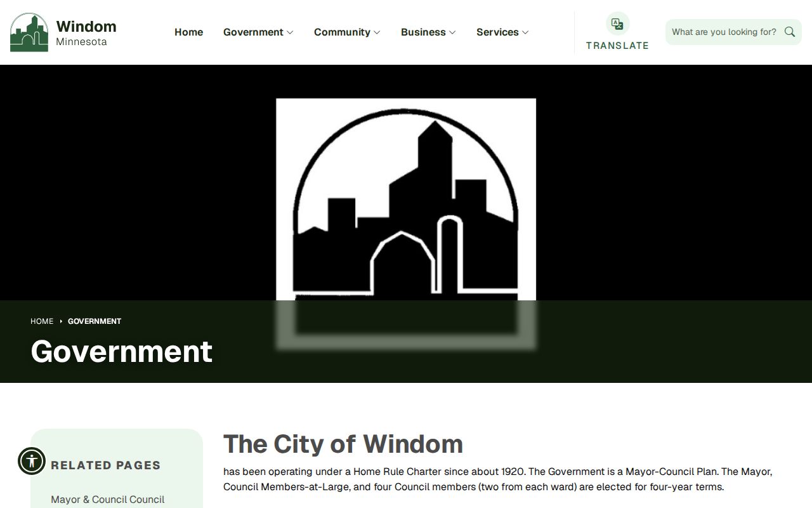Open the accessibility options widget
Viewport: 812px width, 508px height.
pos(32,461)
